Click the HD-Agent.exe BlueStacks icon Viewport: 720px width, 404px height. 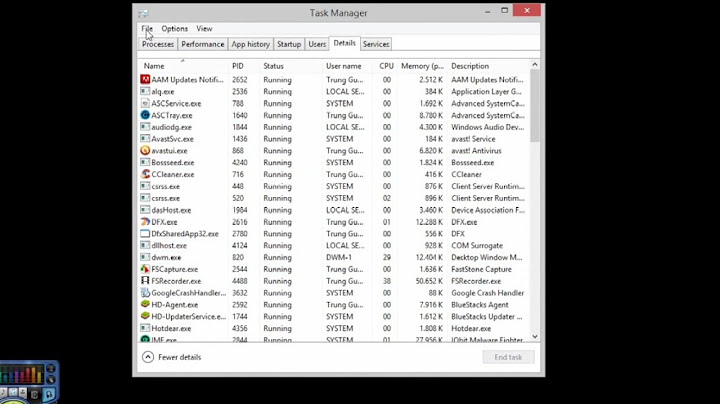coord(145,304)
